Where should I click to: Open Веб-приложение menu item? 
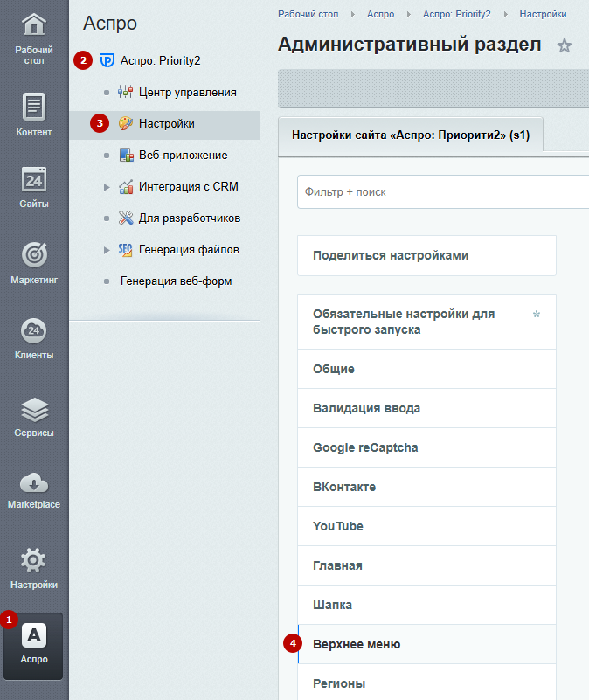click(184, 155)
